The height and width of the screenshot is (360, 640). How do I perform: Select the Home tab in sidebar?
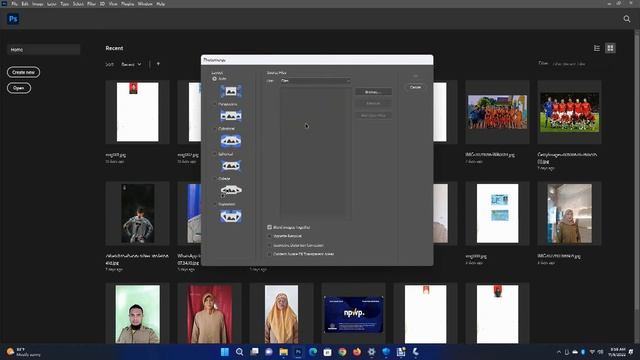tap(43, 49)
